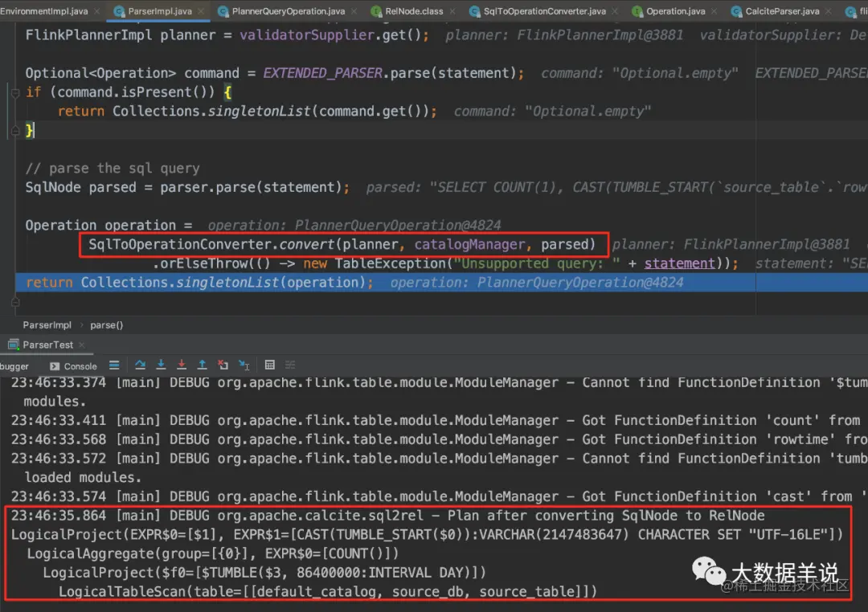Switch to the Debugger tab
868x612 pixels.
tap(14, 366)
